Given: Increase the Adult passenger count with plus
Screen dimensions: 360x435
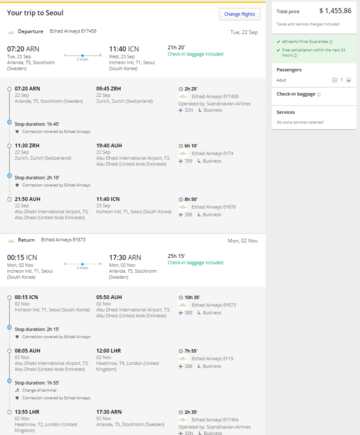Looking at the screenshot, I should click(x=348, y=80).
